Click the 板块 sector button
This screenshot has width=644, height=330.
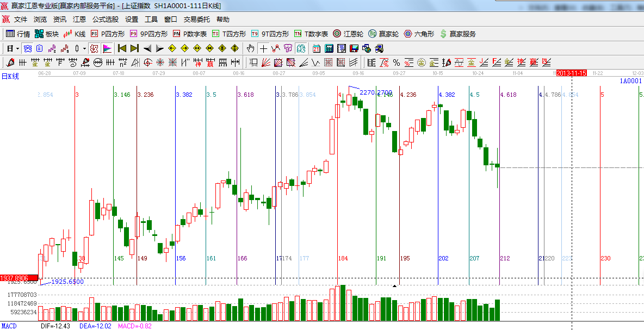click(46, 34)
